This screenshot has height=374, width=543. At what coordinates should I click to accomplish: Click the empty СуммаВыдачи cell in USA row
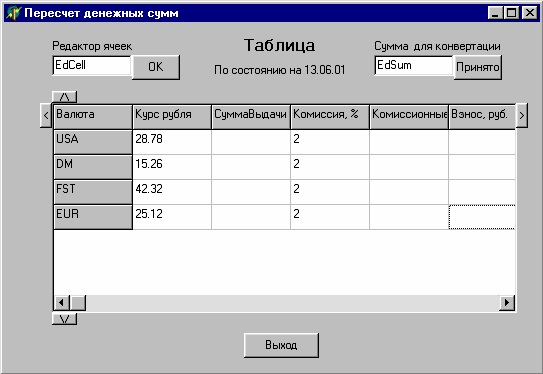tap(251, 142)
